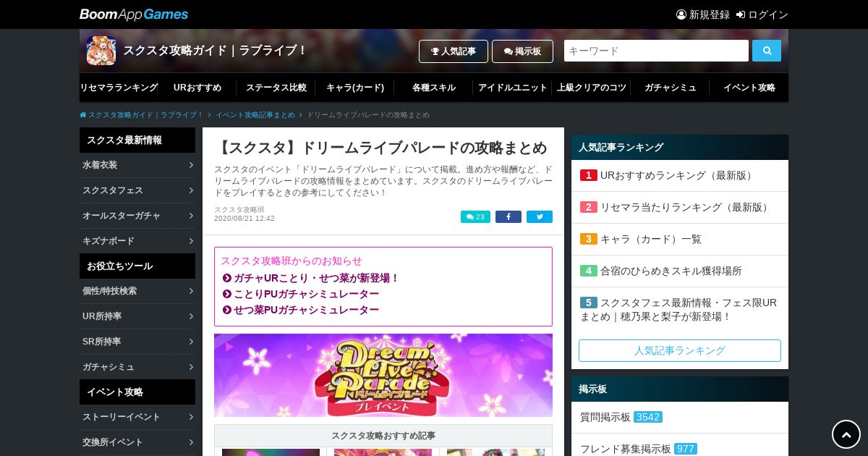Image resolution: width=868 pixels, height=456 pixels.
Task: Click スクスタ最新情報 sidebar heading
Action: point(137,140)
